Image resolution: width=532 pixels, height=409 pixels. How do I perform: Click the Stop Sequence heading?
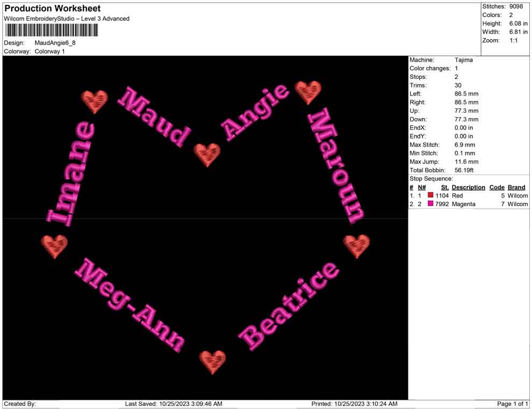431,179
